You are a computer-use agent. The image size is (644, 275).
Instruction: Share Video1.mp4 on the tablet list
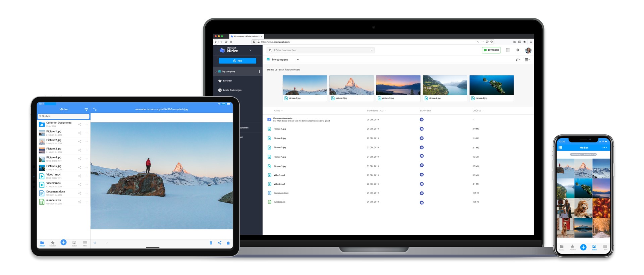80,176
